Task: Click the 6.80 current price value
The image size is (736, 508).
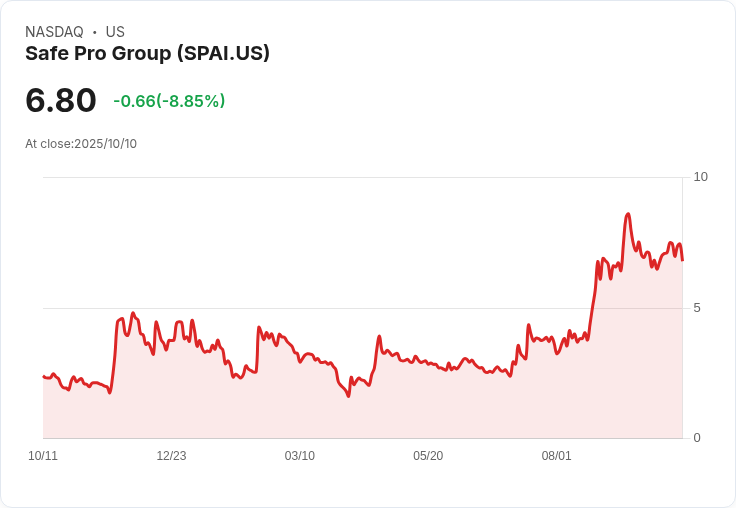Action: (x=61, y=100)
